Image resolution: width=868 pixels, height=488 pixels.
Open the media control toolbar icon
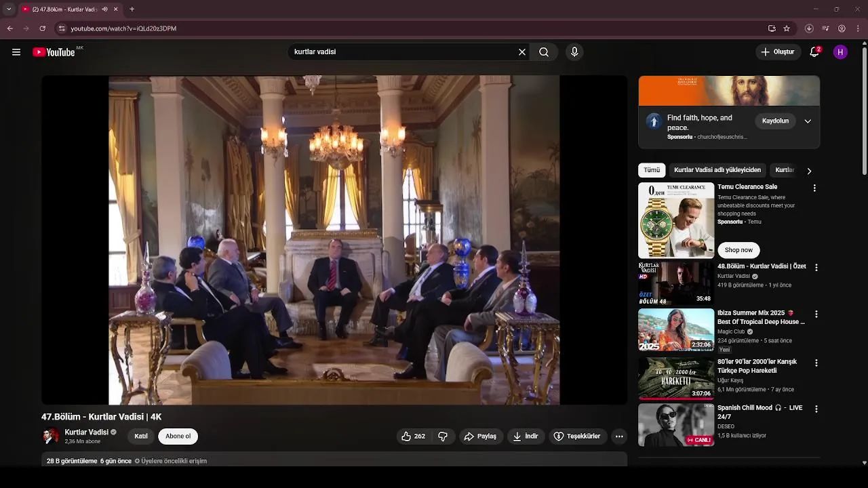pos(825,28)
